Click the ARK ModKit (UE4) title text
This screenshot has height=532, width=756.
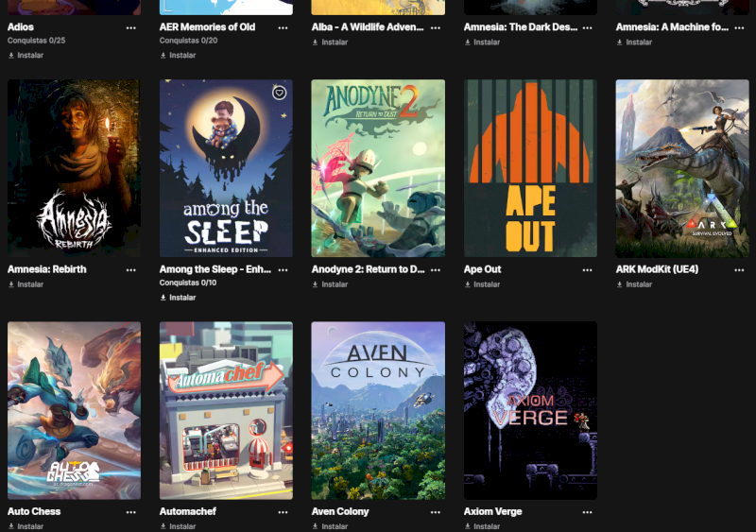657,269
